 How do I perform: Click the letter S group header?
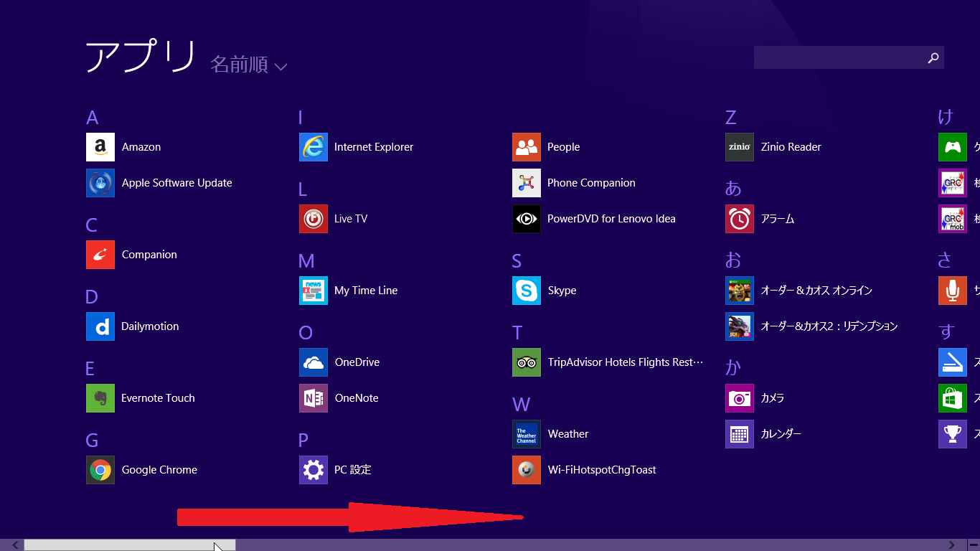point(517,261)
